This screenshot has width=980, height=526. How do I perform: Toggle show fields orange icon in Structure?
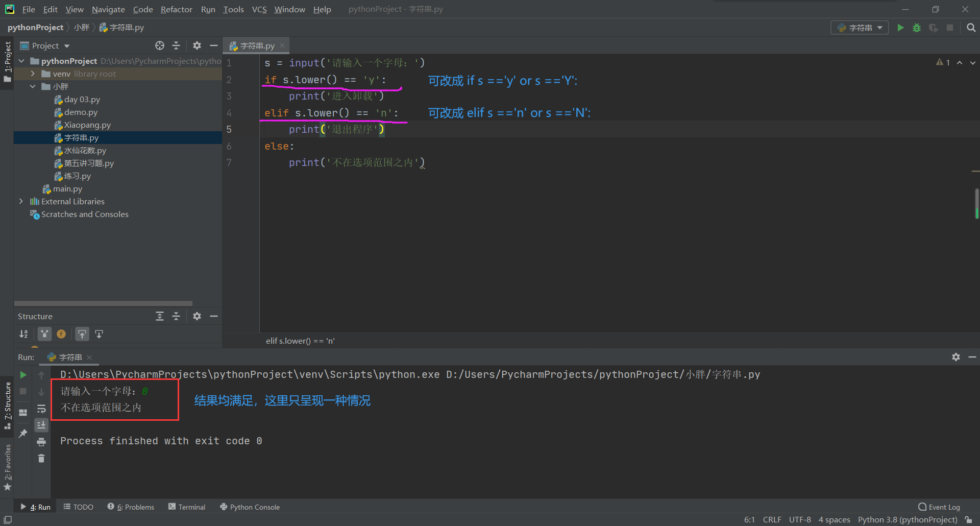tap(61, 334)
